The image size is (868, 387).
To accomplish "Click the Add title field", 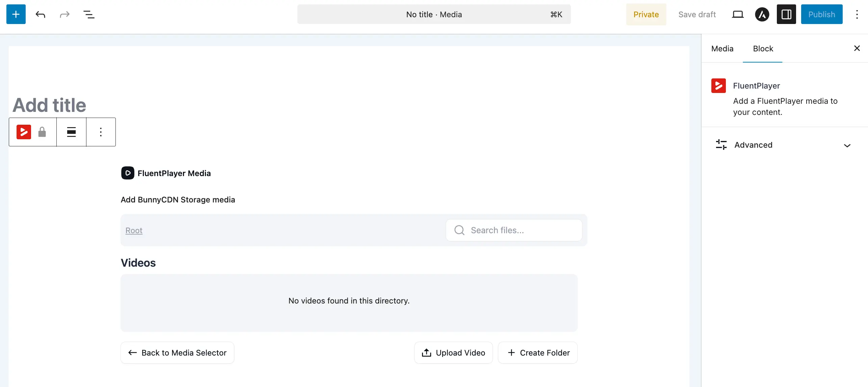I will [49, 105].
